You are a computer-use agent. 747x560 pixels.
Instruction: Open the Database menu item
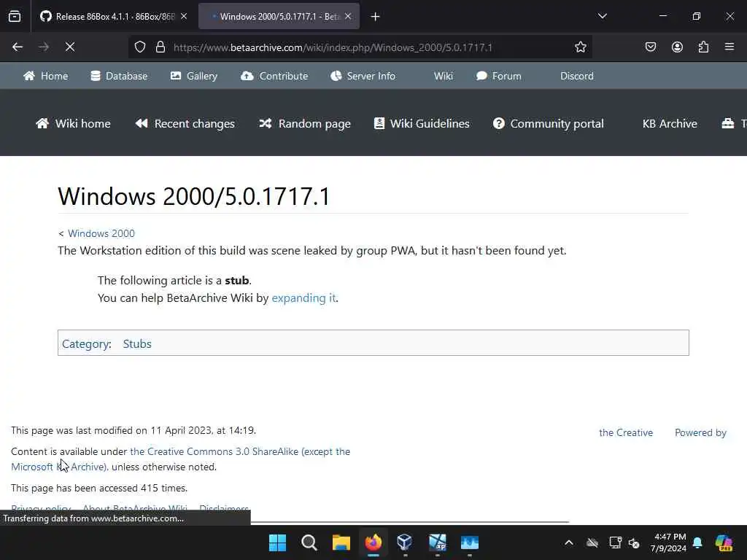pyautogui.click(x=119, y=76)
